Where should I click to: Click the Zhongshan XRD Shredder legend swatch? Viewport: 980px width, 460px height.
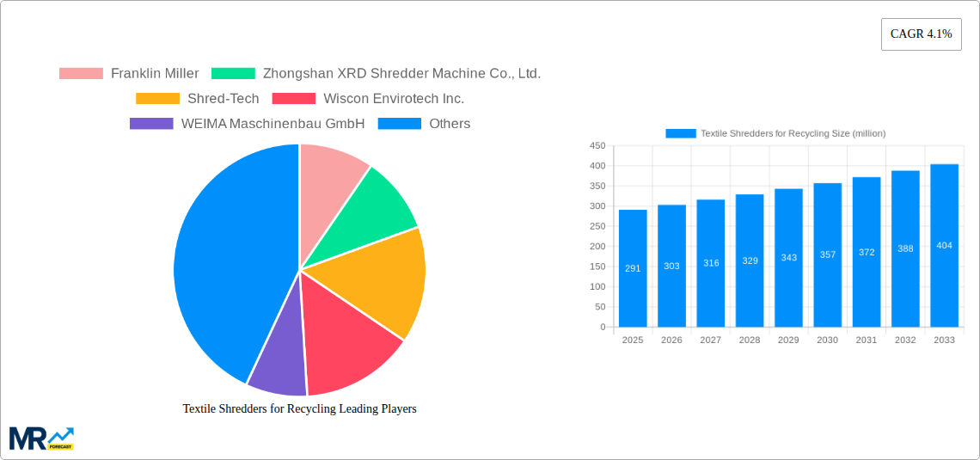[233, 74]
